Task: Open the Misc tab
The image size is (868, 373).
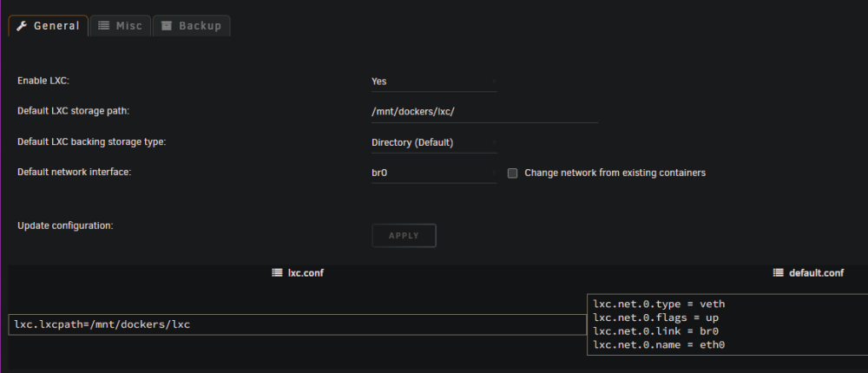Action: [x=120, y=25]
